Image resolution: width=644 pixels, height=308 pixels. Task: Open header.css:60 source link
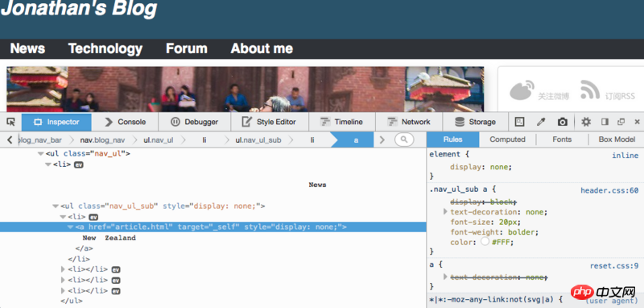pos(609,190)
